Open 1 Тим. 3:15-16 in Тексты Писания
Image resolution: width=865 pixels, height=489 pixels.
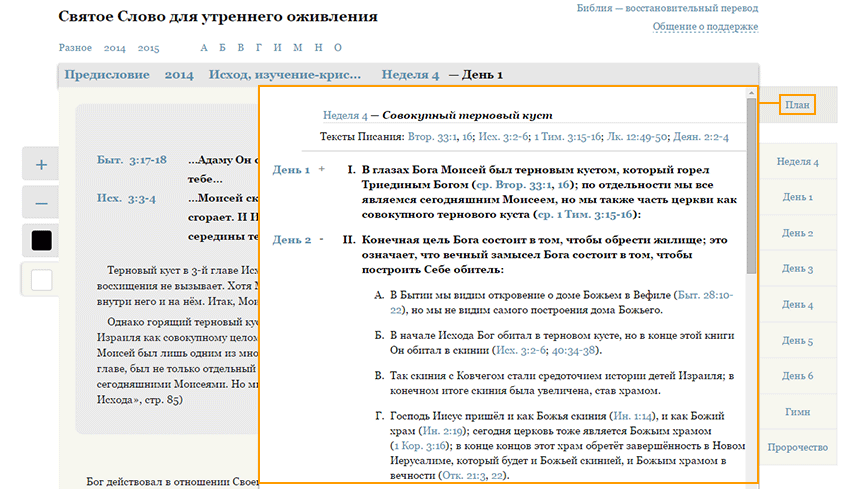[568, 137]
